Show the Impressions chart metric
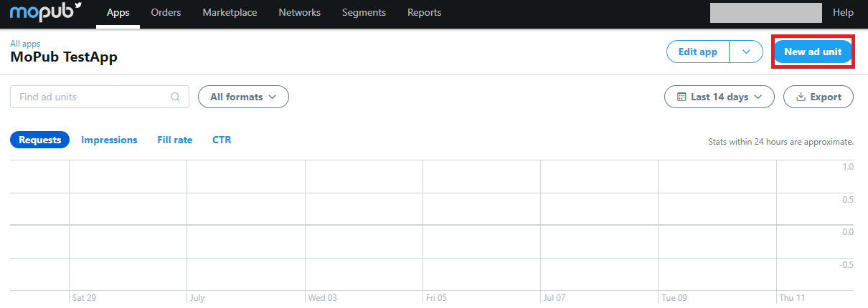The width and height of the screenshot is (868, 308). pos(109,140)
